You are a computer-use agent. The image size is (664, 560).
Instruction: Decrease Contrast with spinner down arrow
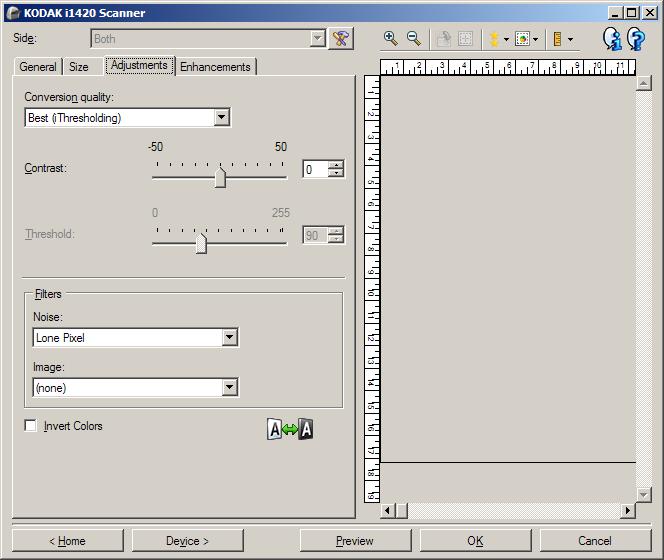[x=336, y=173]
